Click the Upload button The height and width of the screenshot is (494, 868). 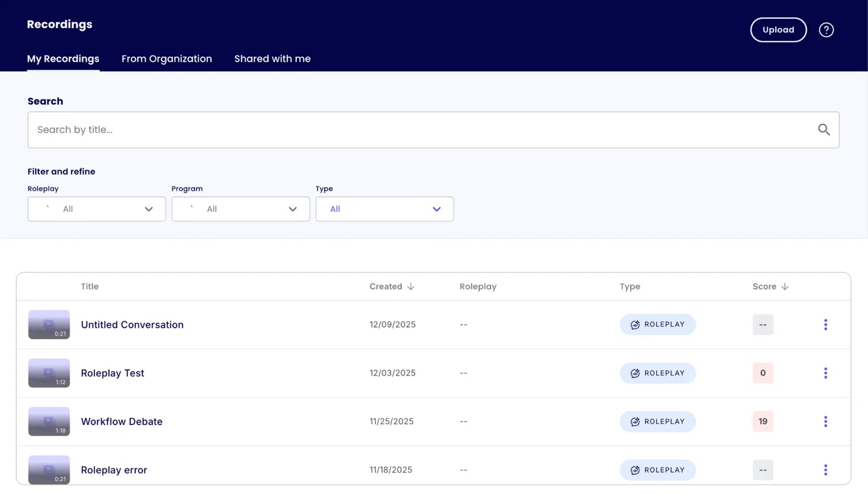[778, 30]
